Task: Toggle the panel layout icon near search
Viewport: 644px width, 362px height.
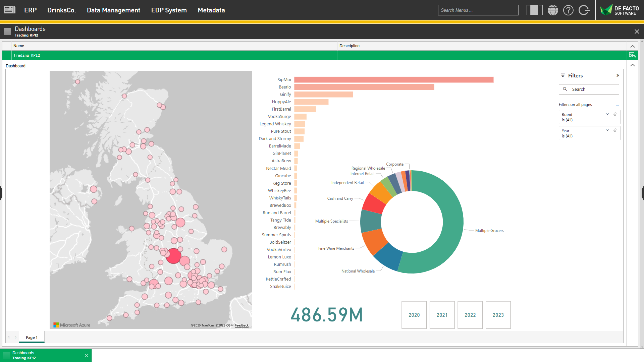Action: coord(534,10)
